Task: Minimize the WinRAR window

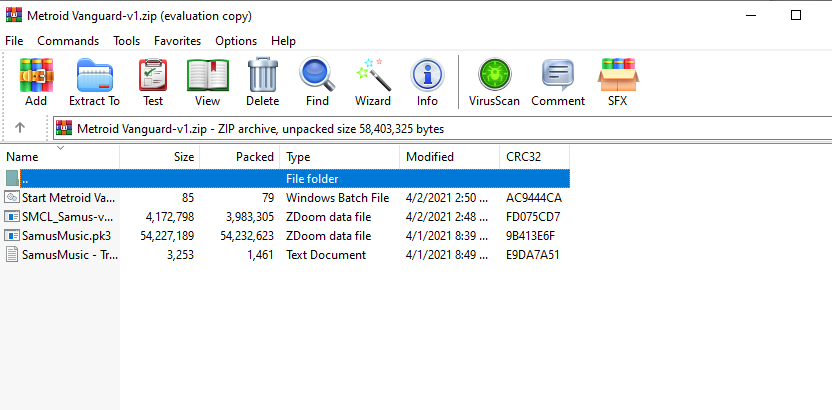Action: pyautogui.click(x=750, y=15)
